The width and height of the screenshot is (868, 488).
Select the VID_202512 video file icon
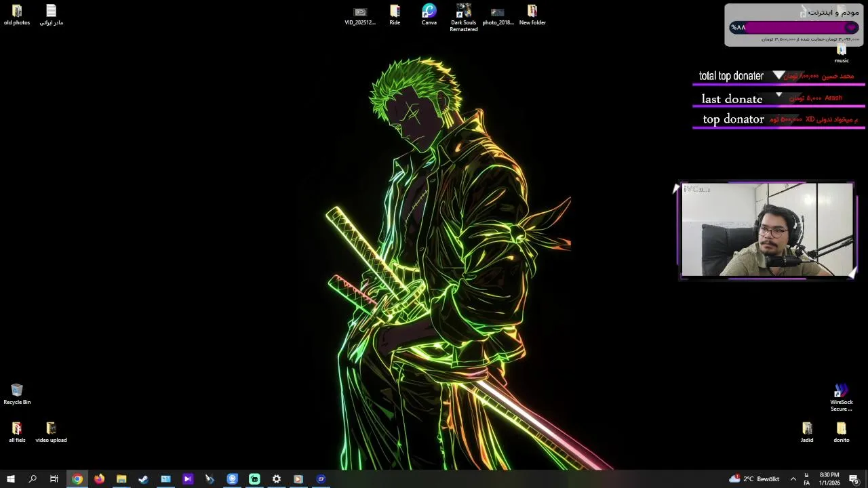(360, 15)
